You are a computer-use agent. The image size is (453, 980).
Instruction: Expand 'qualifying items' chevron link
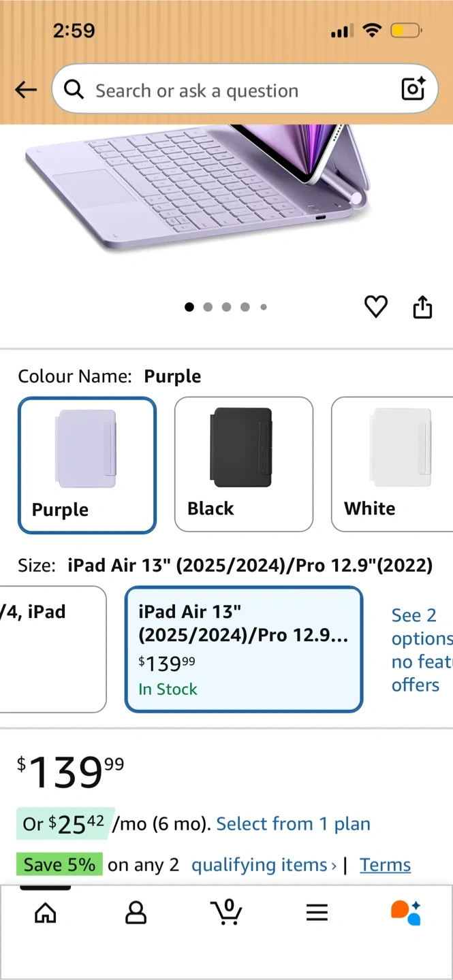pos(264,865)
